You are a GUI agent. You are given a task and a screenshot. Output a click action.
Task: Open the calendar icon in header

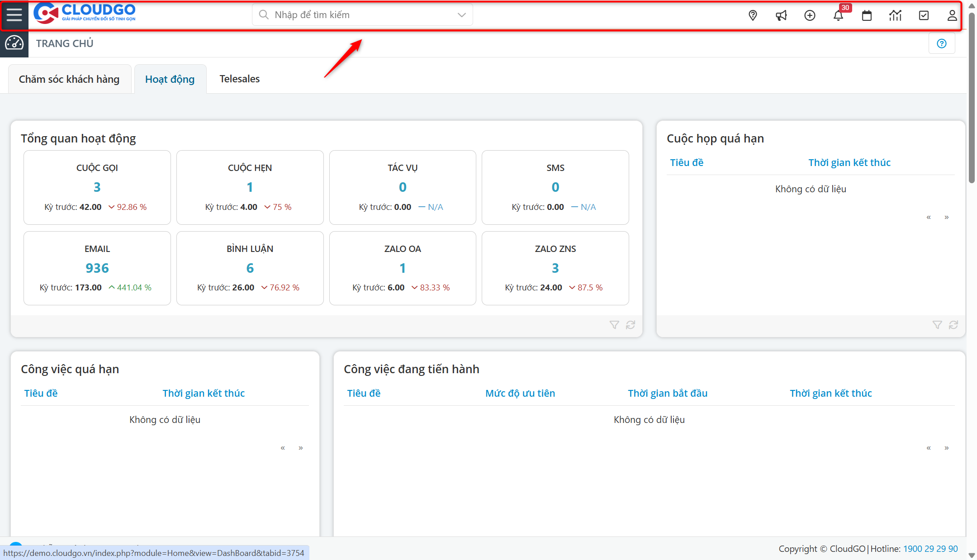[x=867, y=15]
